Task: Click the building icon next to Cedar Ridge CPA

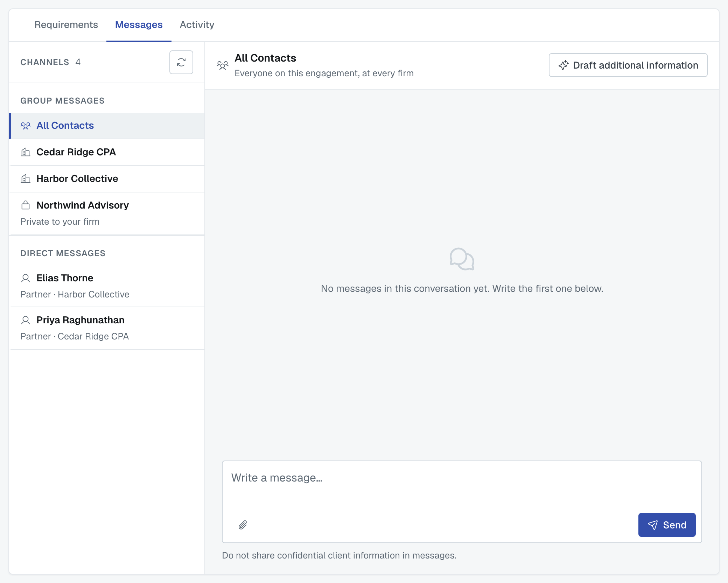Action: pyautogui.click(x=26, y=152)
